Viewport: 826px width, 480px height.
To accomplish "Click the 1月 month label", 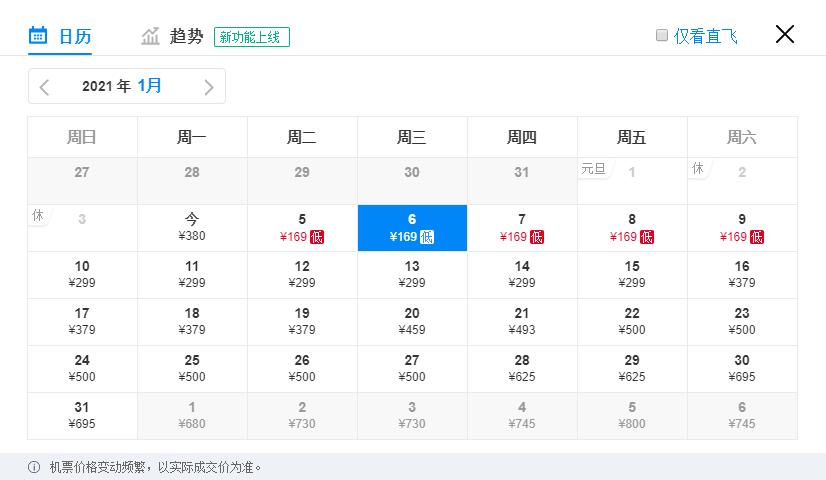I will (150, 85).
